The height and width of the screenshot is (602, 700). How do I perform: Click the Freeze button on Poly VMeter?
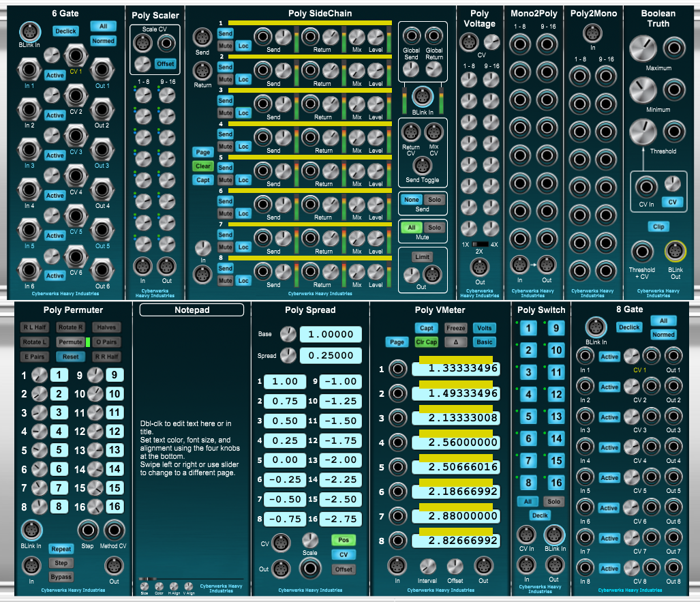[x=456, y=328]
